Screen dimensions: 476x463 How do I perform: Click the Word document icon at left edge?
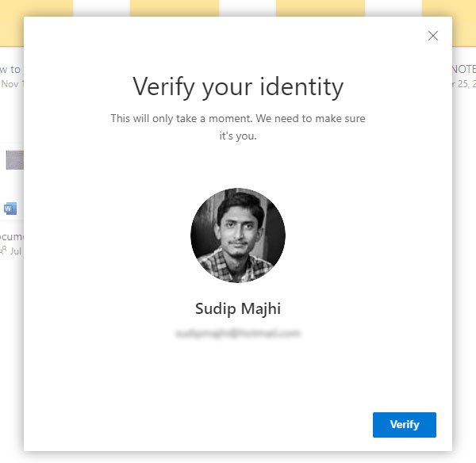pyautogui.click(x=10, y=209)
